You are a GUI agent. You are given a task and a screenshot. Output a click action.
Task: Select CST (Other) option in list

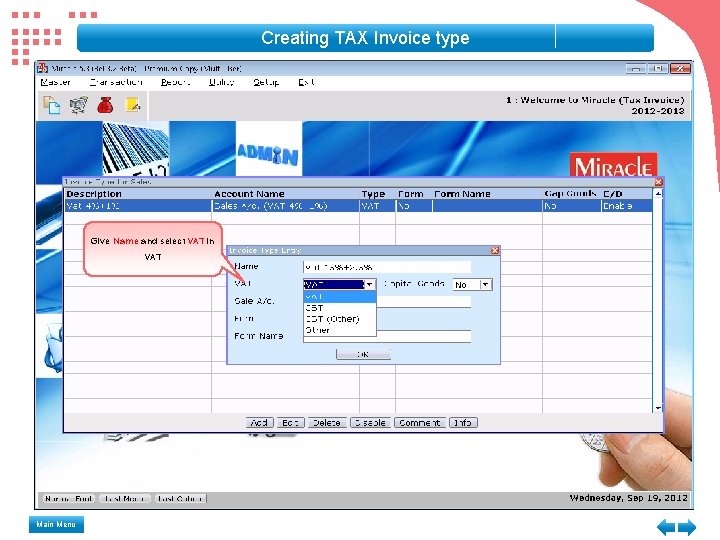click(339, 319)
